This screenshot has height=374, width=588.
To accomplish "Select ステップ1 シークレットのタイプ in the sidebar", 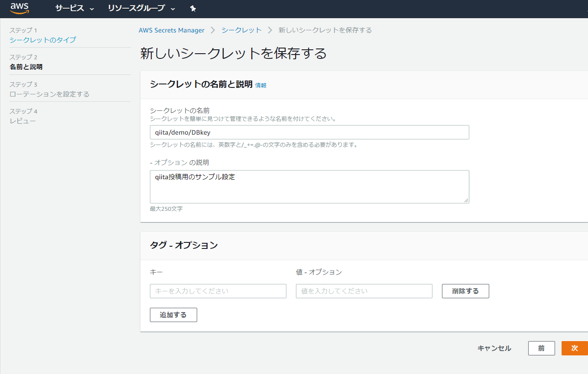I will tap(42, 39).
